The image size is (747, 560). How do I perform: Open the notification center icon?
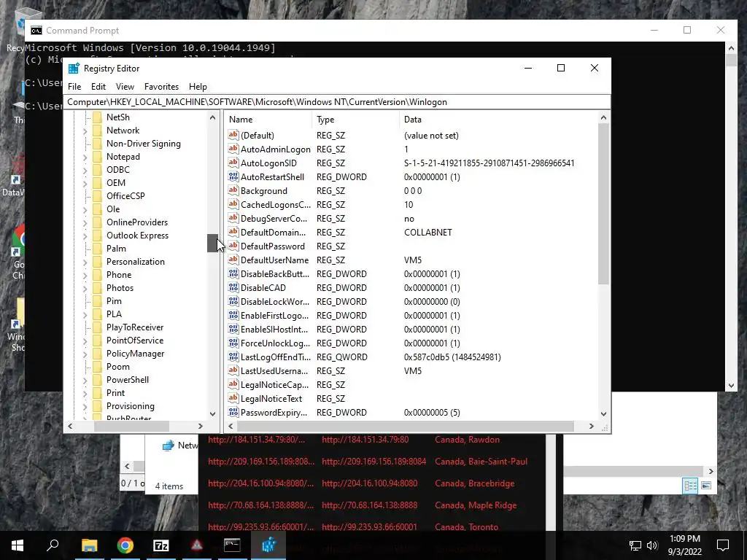pyautogui.click(x=723, y=545)
